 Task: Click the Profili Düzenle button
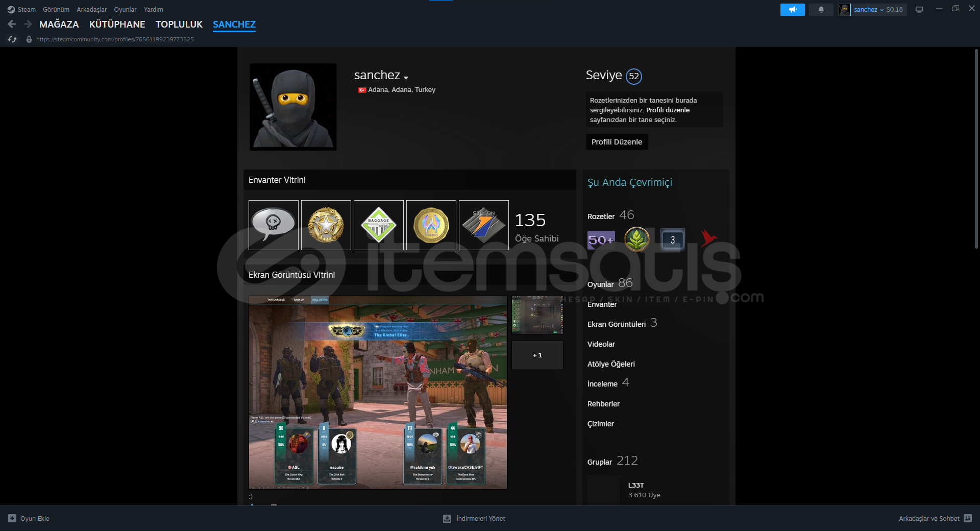coord(617,142)
